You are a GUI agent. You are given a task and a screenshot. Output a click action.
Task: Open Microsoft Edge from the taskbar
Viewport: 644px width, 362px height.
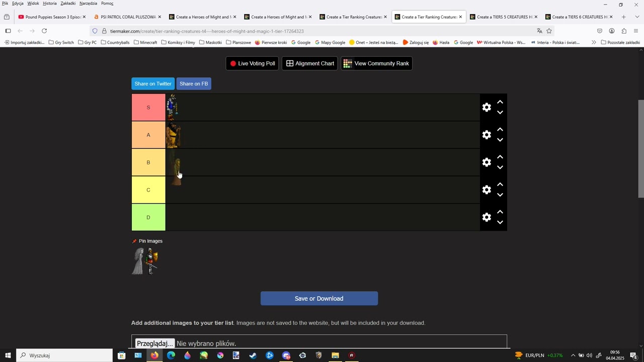click(x=171, y=355)
